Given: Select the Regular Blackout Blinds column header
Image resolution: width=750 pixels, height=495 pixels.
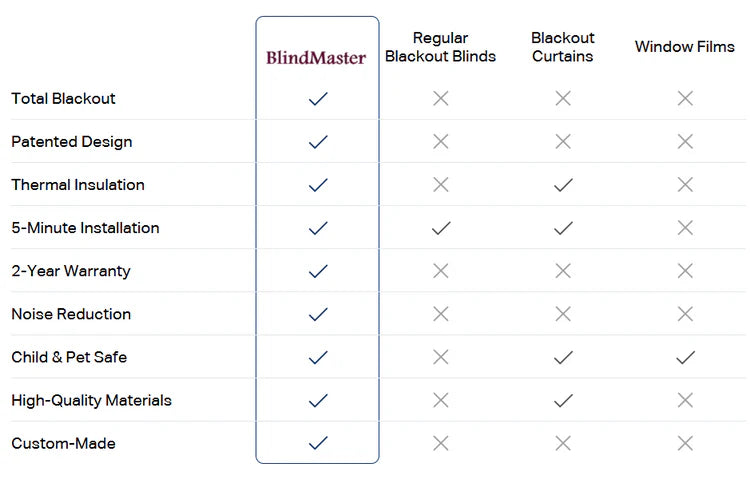Looking at the screenshot, I should [x=440, y=47].
